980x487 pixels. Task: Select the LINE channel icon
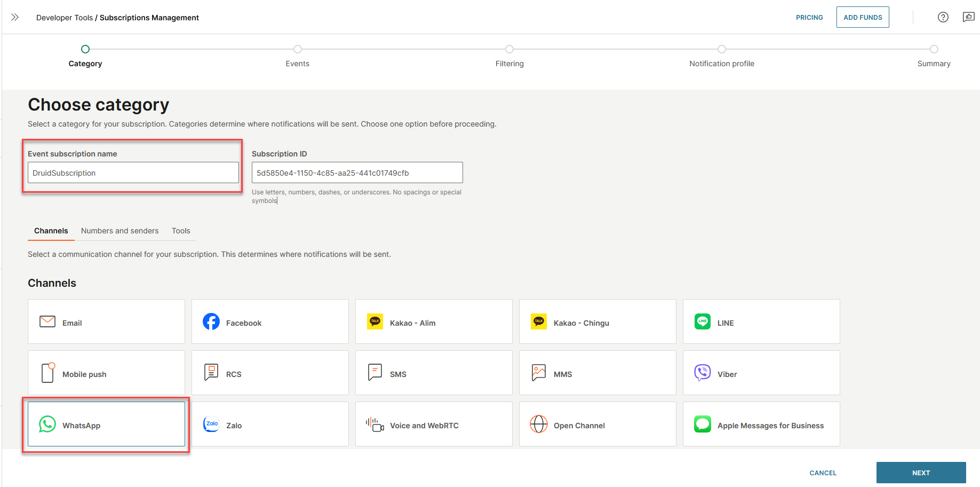[x=702, y=322]
